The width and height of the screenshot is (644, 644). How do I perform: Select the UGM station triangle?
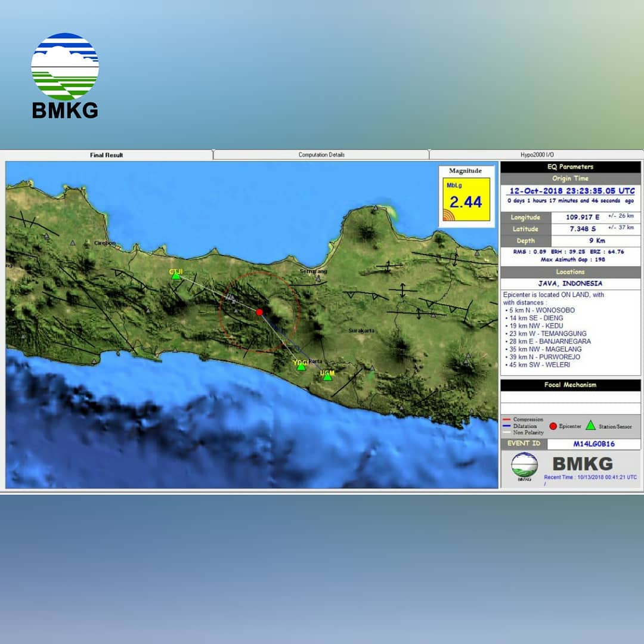327,377
